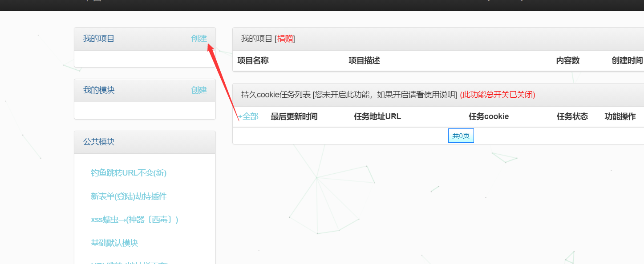Open the xss蠕虫→(神器〔西毒〕) module
Screen dimensions: 644x264
click(x=134, y=220)
